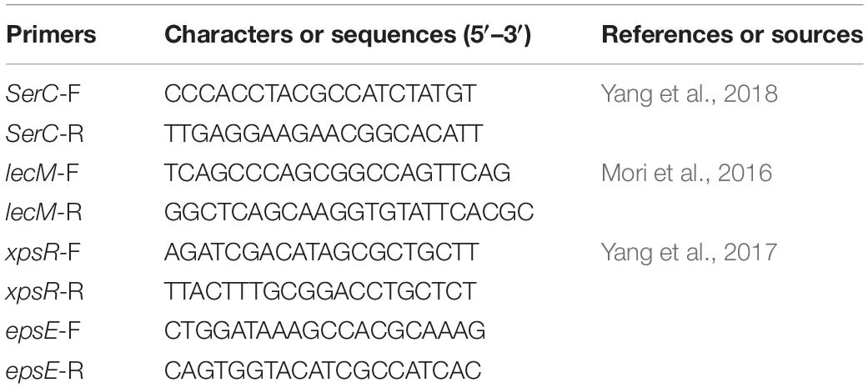Click sequence GGCTCAGCAAGGTGTATTCACGC
Screen dimensions: 868x388
(349, 213)
